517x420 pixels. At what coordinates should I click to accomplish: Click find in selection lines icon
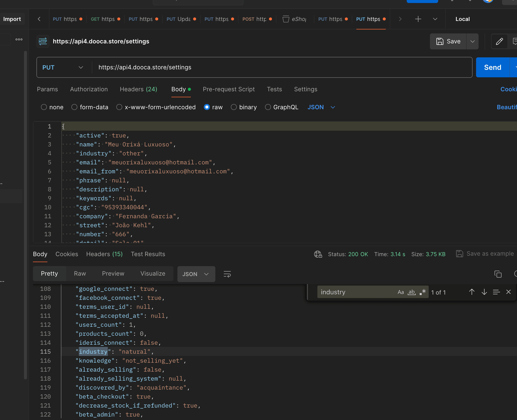click(496, 292)
